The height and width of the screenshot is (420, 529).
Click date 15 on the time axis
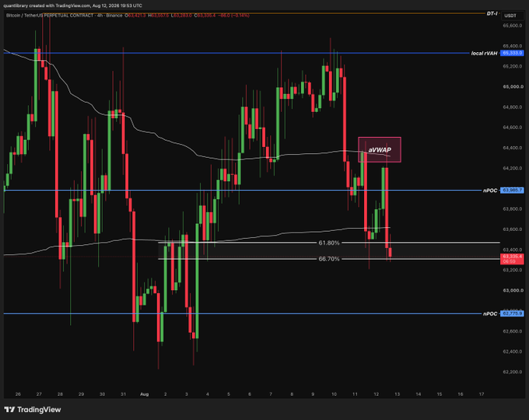440,394
